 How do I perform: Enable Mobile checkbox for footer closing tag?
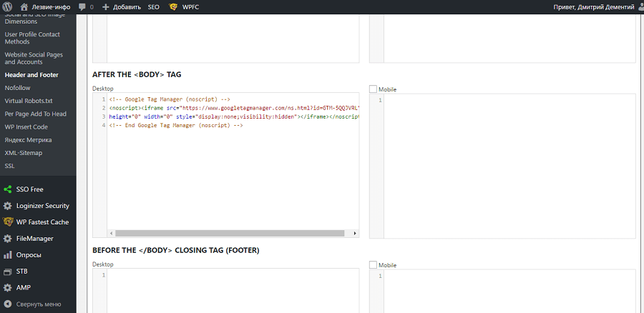pos(374,265)
